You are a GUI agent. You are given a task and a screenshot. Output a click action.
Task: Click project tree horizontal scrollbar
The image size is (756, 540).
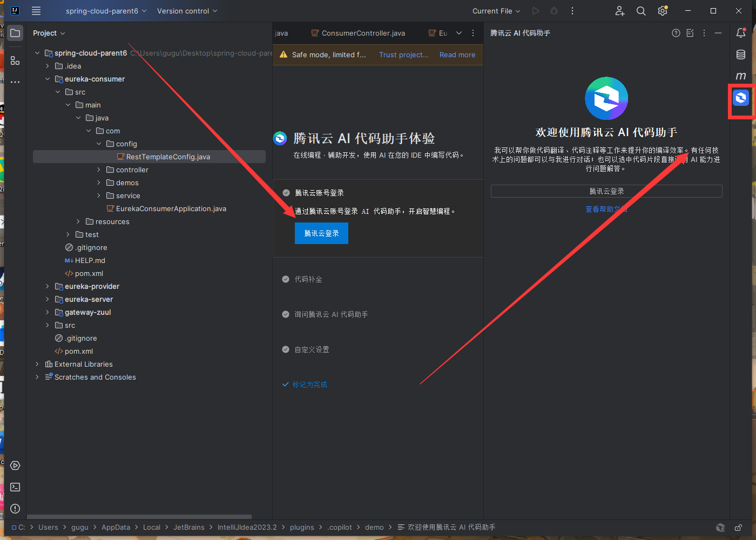(x=139, y=517)
